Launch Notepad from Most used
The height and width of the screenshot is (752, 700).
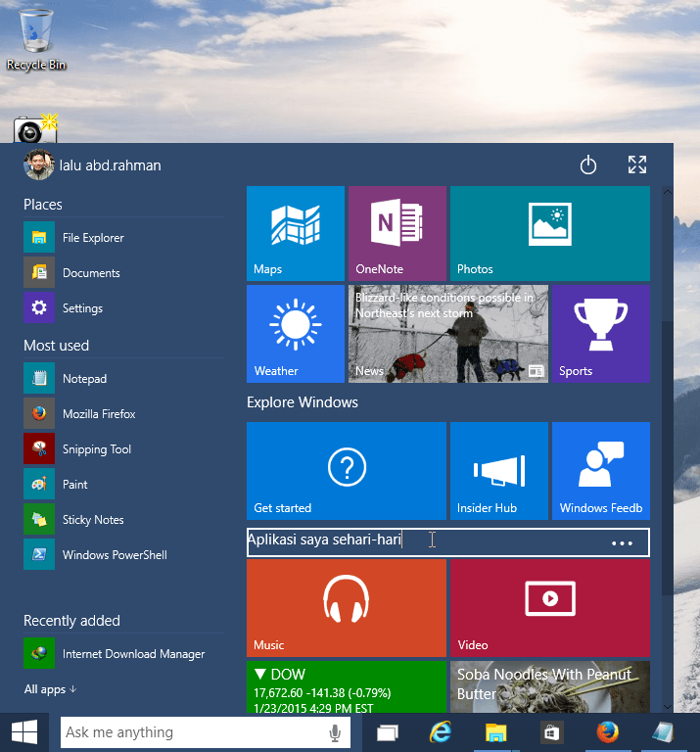[x=122, y=378]
